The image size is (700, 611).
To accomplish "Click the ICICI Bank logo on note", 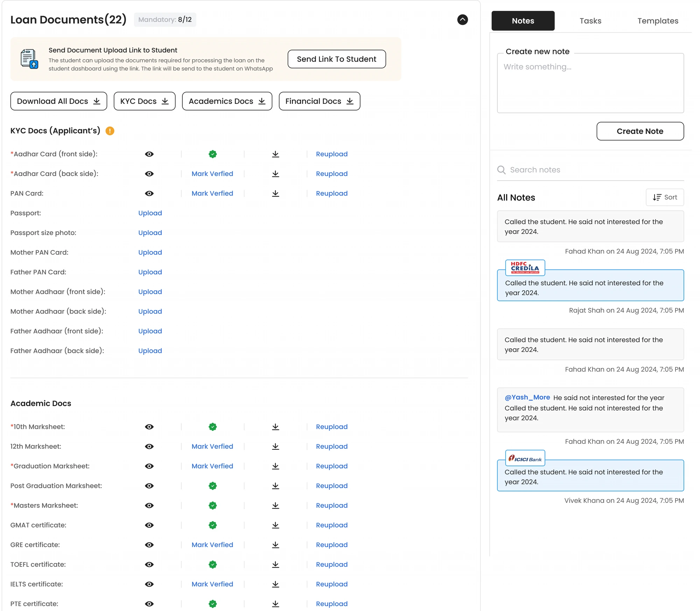I will pyautogui.click(x=525, y=458).
